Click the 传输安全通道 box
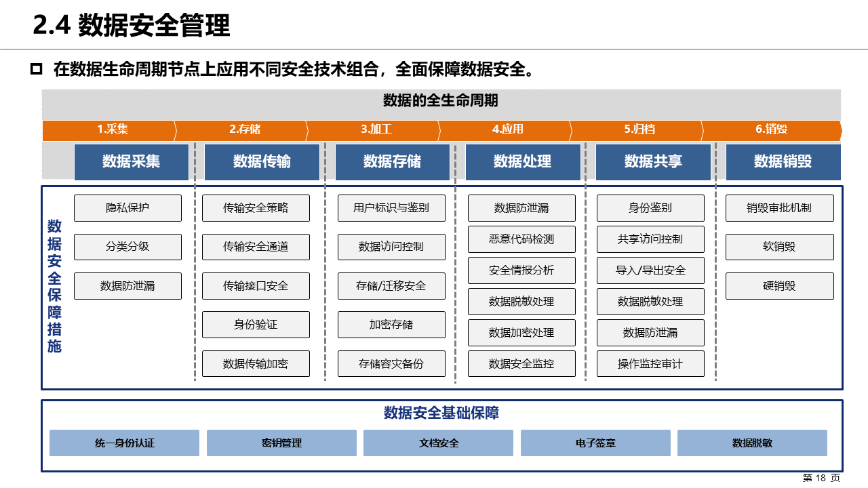This screenshot has height=488, width=868. tap(256, 247)
